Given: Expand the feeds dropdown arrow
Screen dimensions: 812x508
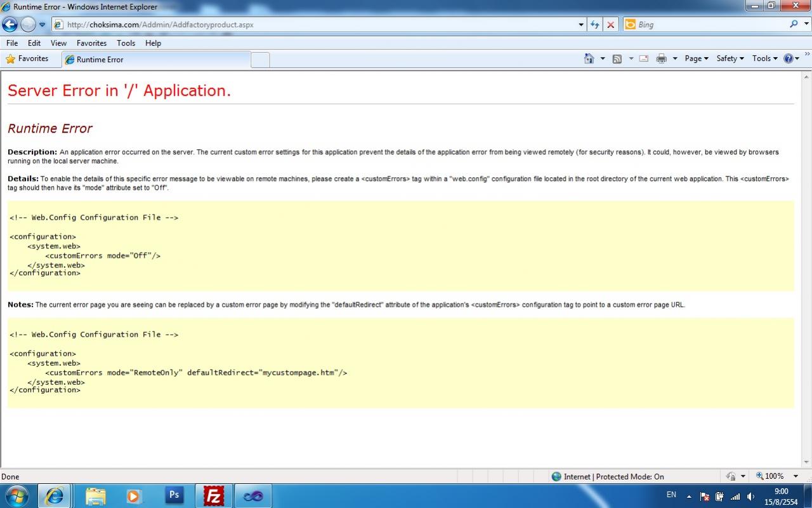Looking at the screenshot, I should 631,58.
